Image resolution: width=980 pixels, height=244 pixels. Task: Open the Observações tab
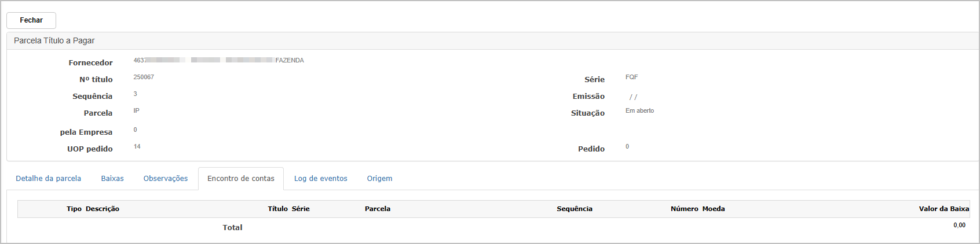[166, 179]
